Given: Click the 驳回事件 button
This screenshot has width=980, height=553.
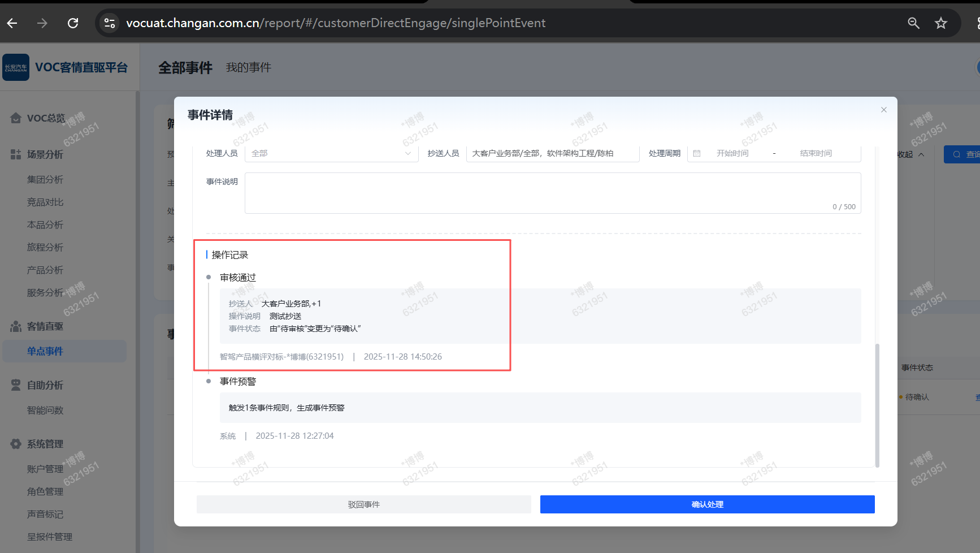Looking at the screenshot, I should pos(363,504).
